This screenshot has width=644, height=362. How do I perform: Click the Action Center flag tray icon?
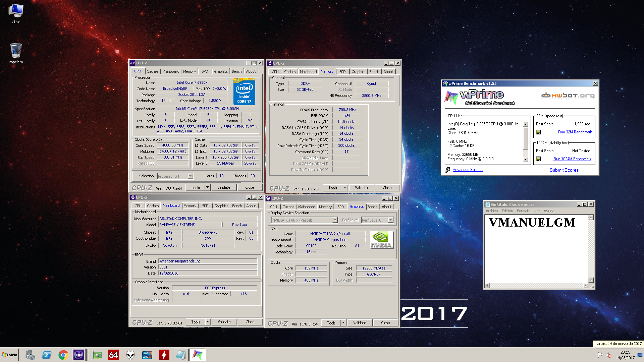tap(600, 355)
